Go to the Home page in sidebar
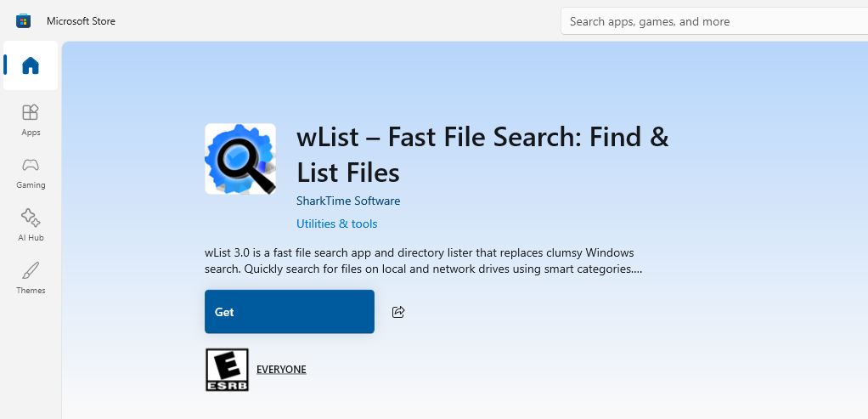The image size is (868, 419). pyautogui.click(x=31, y=65)
